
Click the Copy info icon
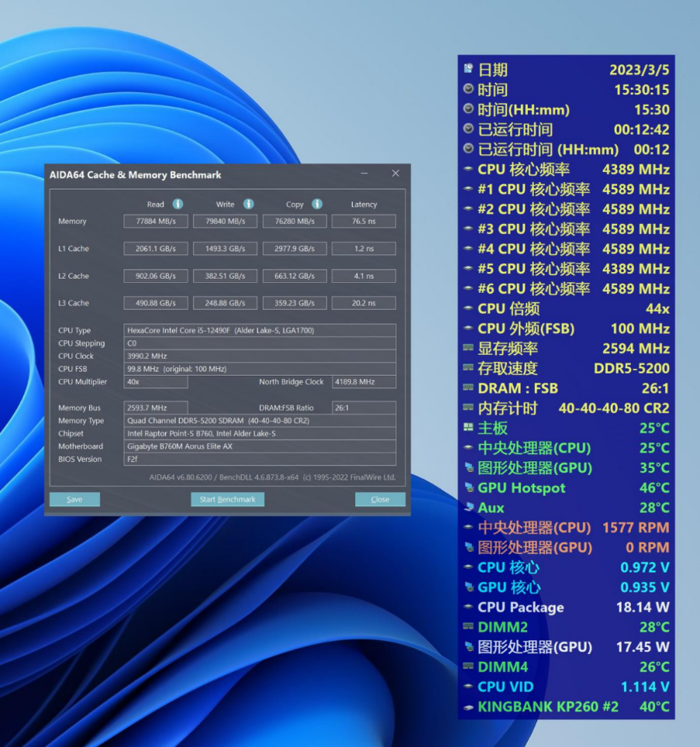click(x=317, y=204)
